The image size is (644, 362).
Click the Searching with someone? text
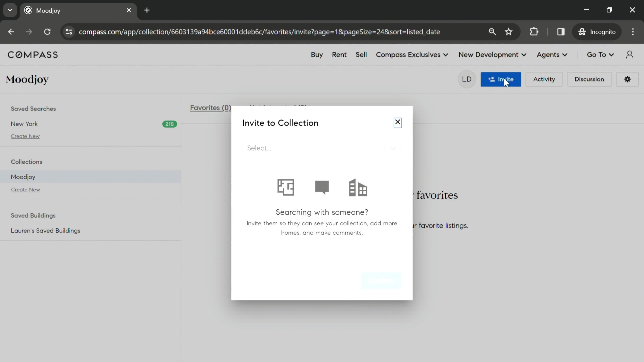click(322, 212)
